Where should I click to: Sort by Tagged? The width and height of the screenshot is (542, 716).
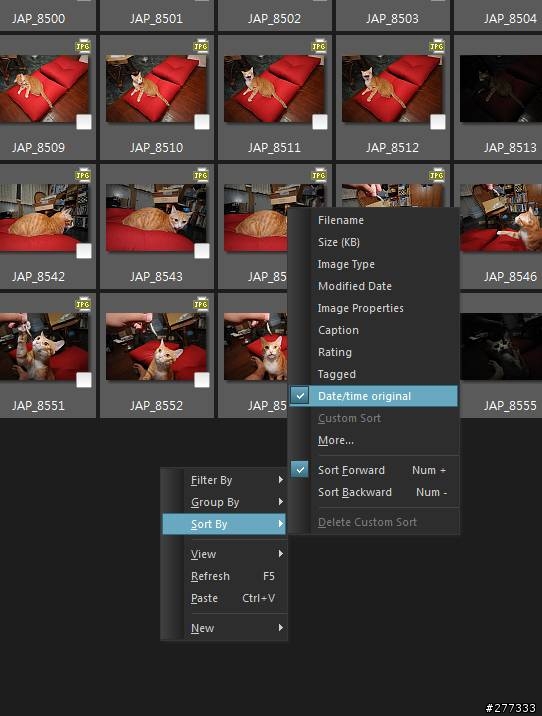(374, 374)
